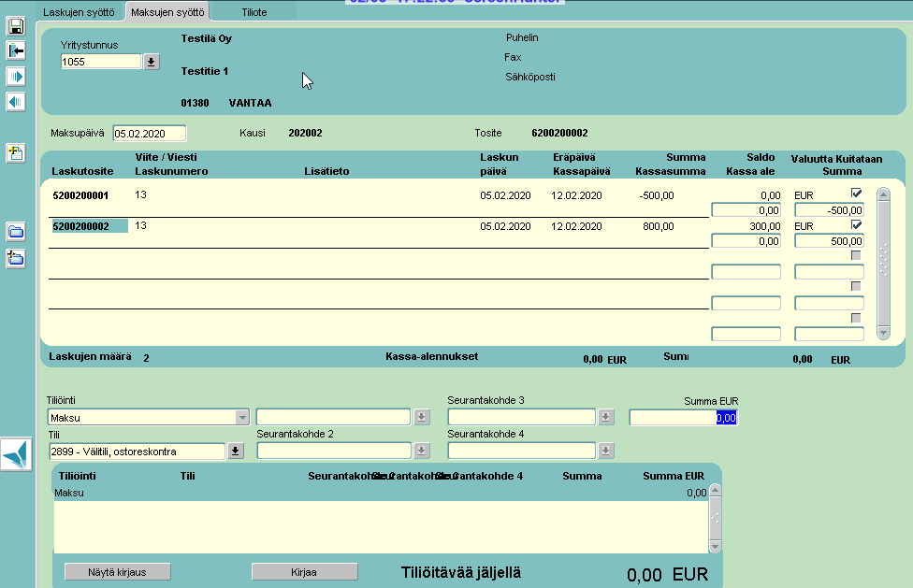This screenshot has width=913, height=588.
Task: Open the Tili account lookup arrow
Action: pyautogui.click(x=235, y=452)
